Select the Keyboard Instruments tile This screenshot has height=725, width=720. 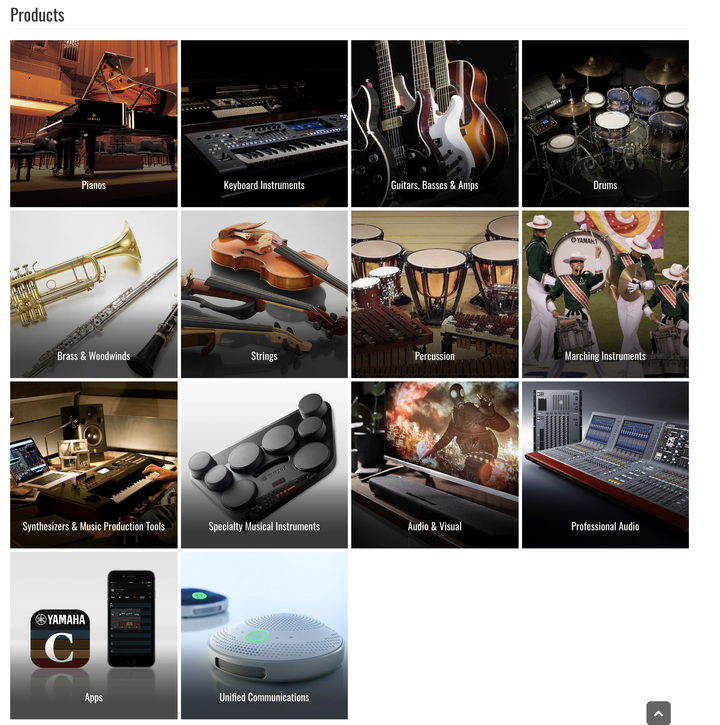point(264,123)
